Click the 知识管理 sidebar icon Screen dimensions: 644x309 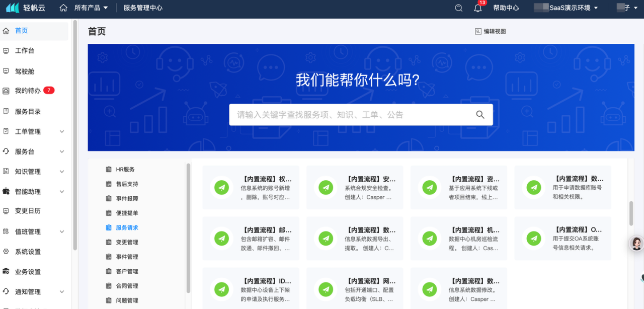(6, 171)
